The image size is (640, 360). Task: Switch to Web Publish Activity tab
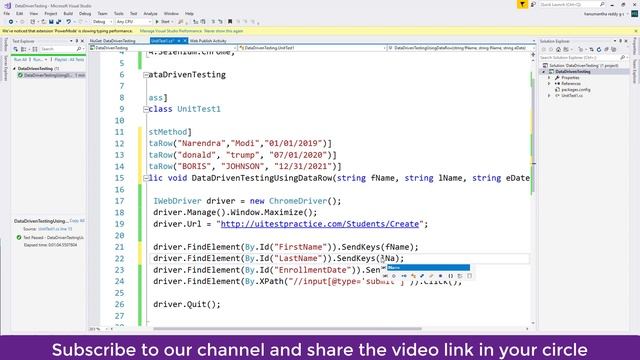pos(208,41)
